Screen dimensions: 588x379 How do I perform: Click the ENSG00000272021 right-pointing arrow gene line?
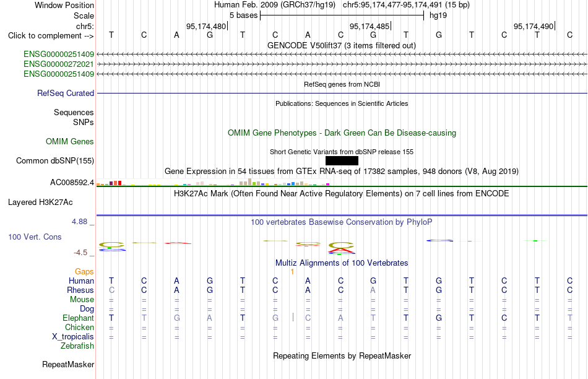(342, 64)
